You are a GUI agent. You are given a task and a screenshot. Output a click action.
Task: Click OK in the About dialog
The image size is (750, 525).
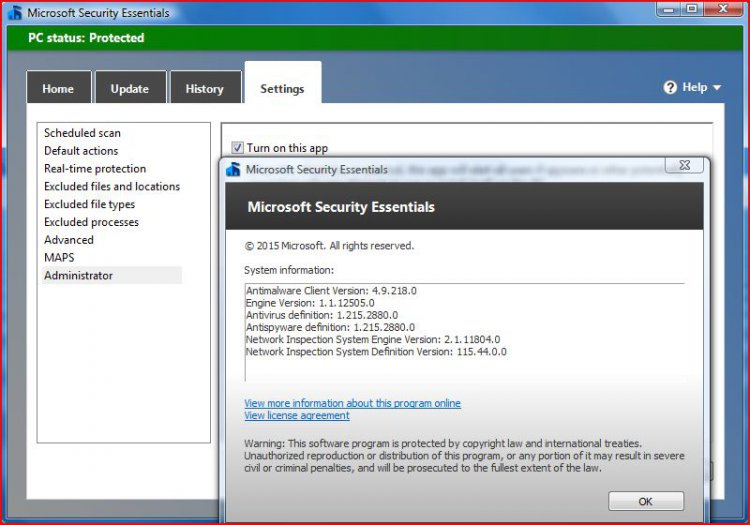[x=646, y=501]
